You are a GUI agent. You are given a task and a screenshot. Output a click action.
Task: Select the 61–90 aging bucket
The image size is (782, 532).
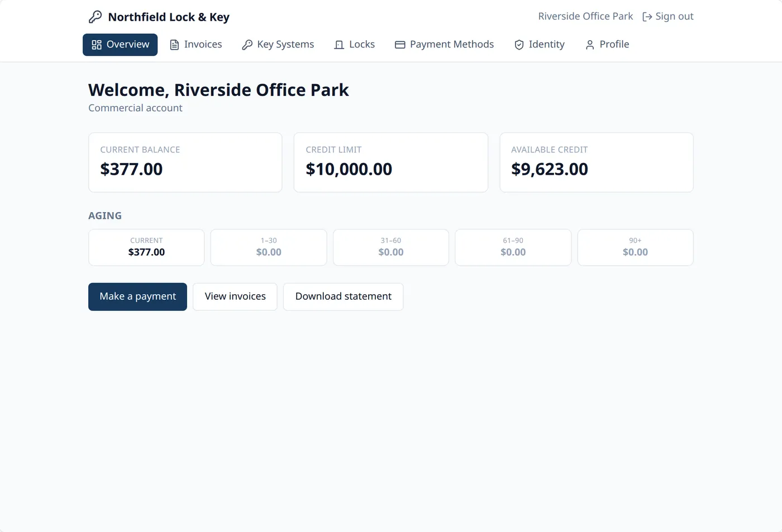(x=513, y=247)
